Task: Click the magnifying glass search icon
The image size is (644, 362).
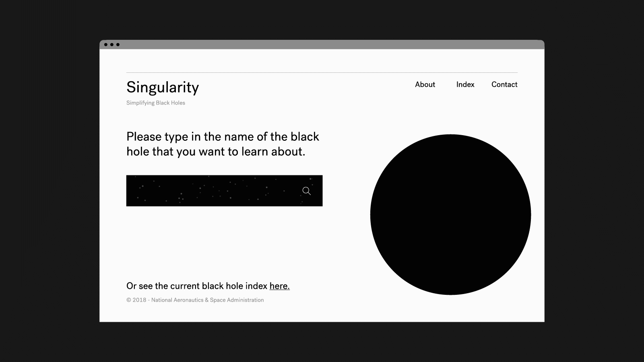Action: pos(307,191)
